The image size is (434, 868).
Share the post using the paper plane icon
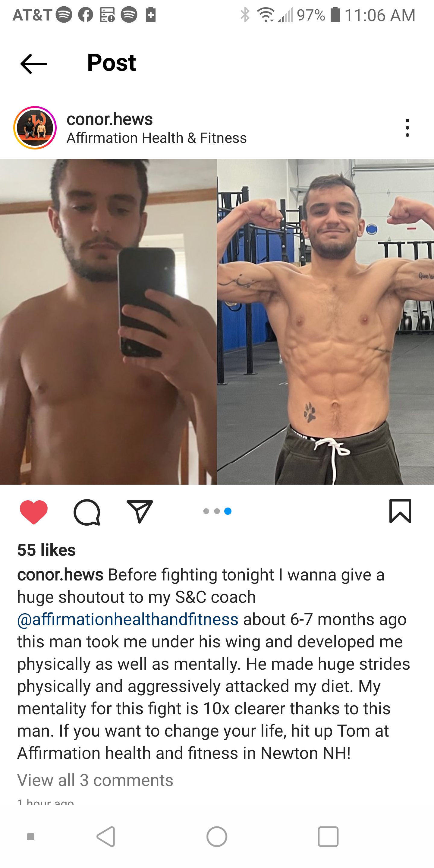click(x=140, y=511)
